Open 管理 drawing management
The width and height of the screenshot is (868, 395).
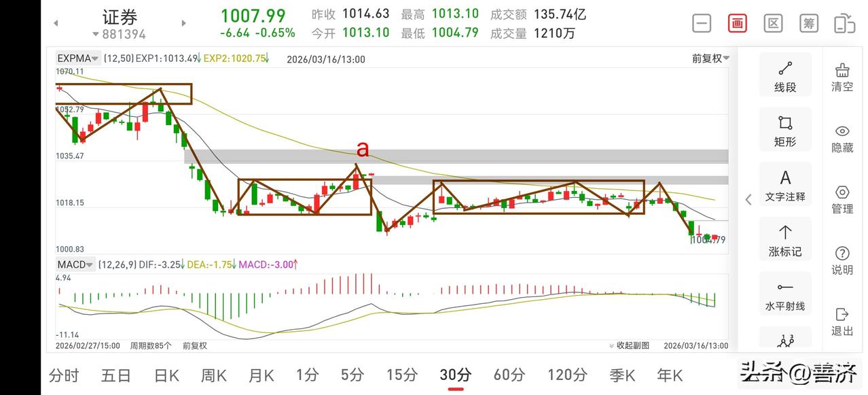point(842,199)
